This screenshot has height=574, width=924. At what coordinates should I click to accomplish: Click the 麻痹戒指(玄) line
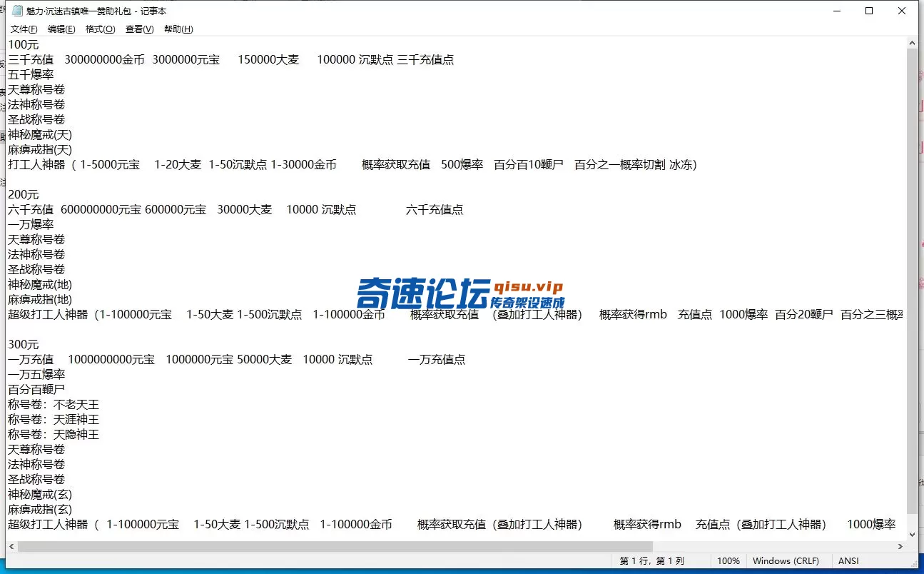pyautogui.click(x=40, y=510)
